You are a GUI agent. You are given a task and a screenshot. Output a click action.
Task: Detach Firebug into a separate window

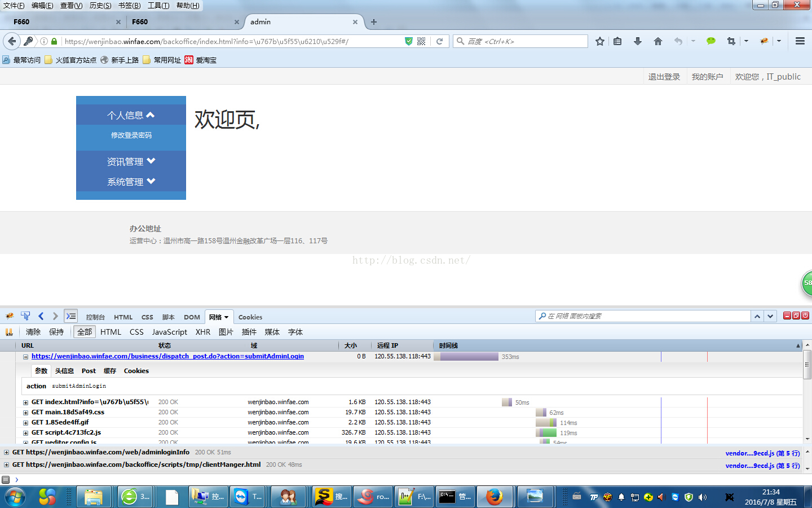[796, 316]
